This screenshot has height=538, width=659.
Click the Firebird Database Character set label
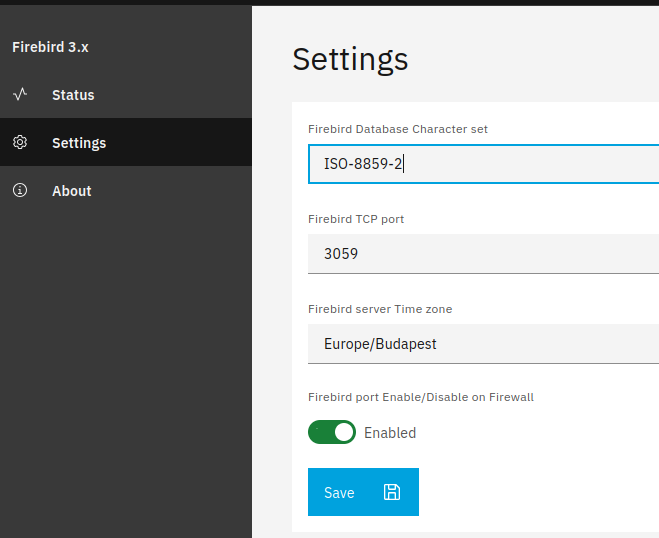(x=398, y=129)
